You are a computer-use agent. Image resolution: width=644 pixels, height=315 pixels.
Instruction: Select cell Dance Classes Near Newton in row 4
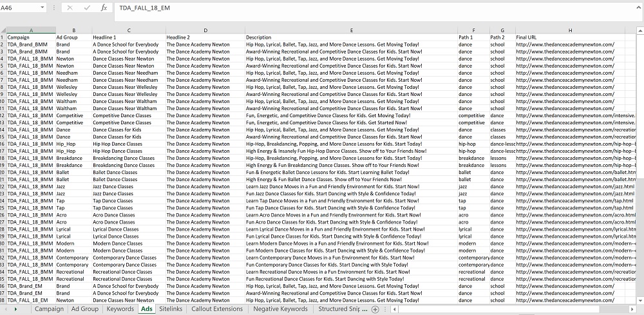129,59
